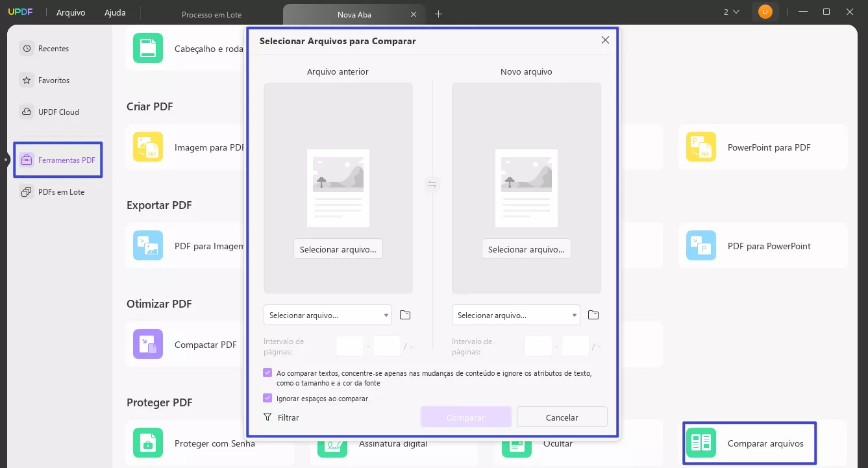This screenshot has height=468, width=868.
Task: Click the Comparar arquivos icon
Action: tap(701, 443)
